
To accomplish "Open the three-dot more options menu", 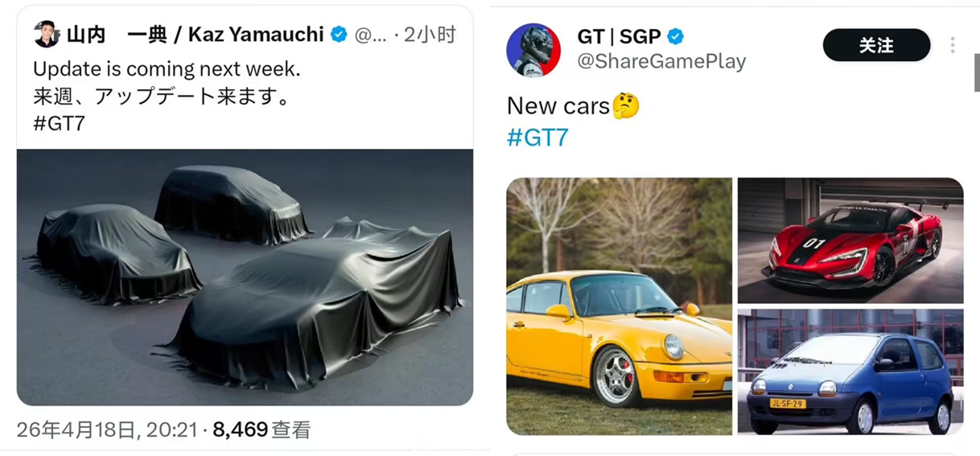I will pos(952,45).
